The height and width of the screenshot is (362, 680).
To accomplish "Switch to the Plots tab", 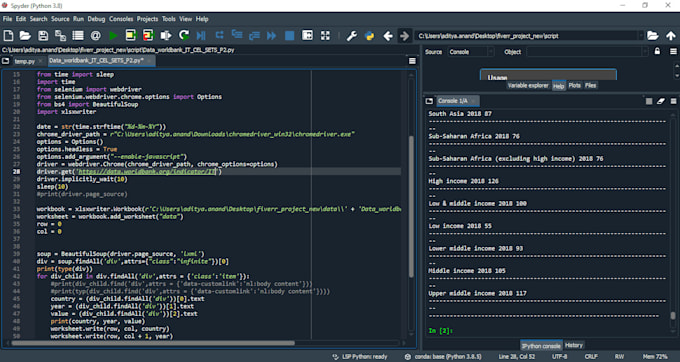I will 575,86.
